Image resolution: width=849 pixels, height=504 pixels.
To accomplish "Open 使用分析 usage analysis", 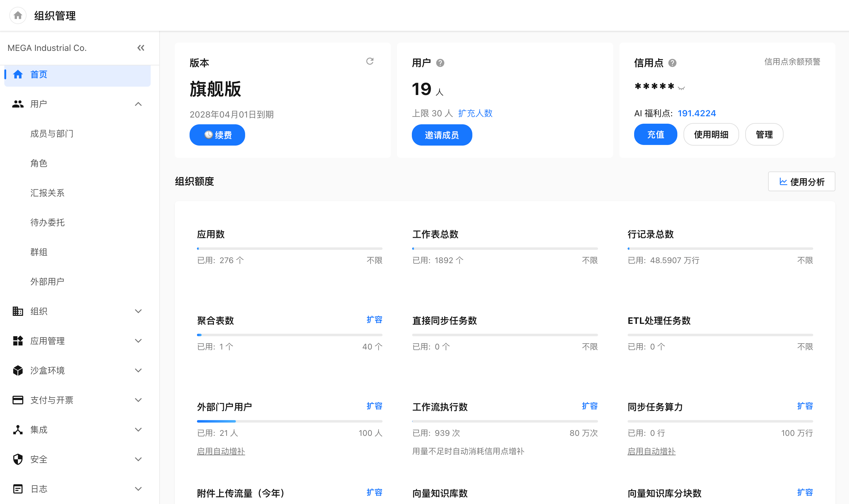I will (801, 182).
